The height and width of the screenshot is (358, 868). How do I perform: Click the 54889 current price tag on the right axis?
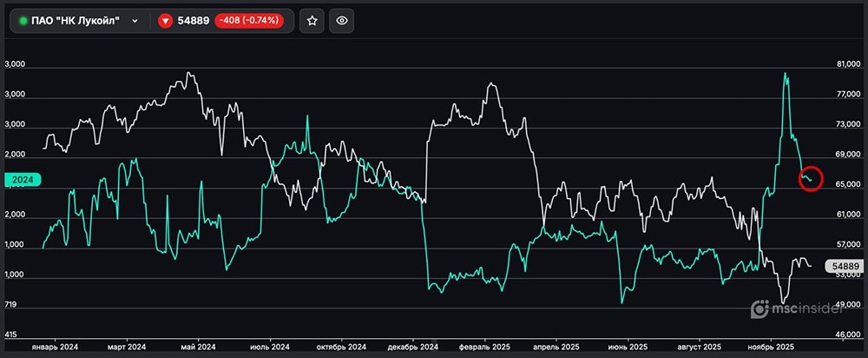845,266
